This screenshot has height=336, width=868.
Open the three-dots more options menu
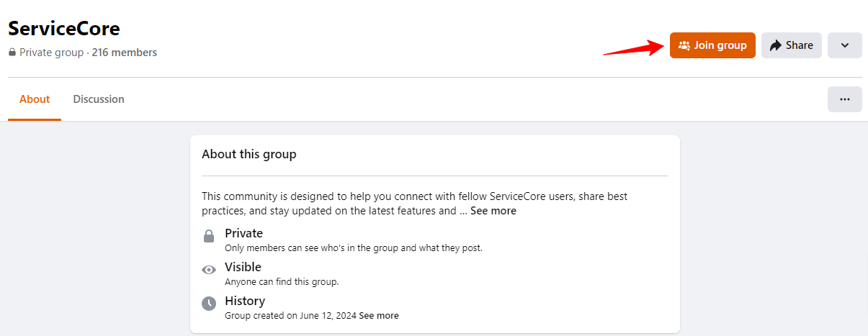click(845, 99)
